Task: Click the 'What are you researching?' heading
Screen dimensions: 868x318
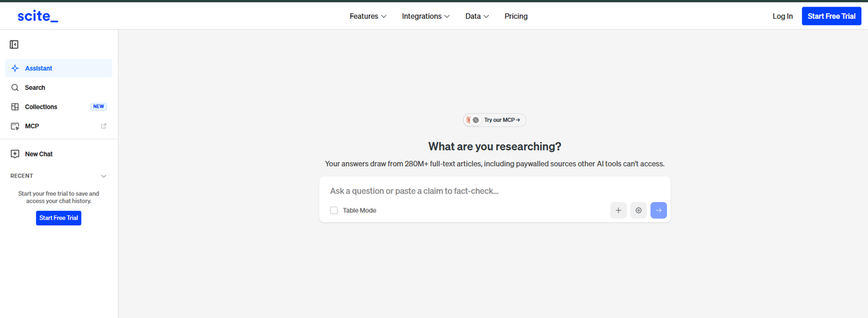Action: 495,146
